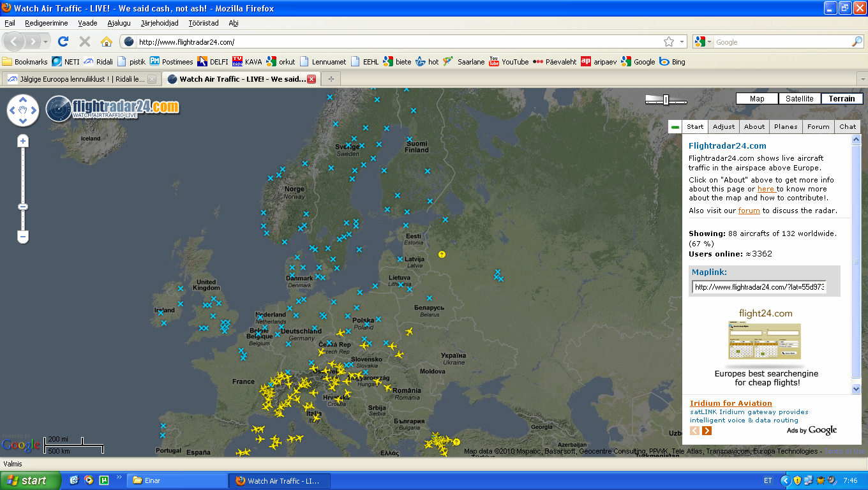Open the flight24.com search engine ad image

[766, 342]
